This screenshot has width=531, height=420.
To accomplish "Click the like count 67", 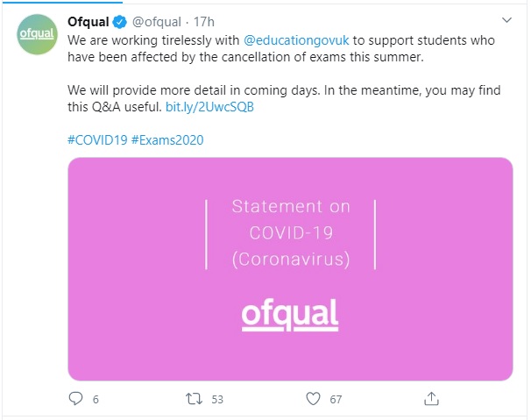I will [x=336, y=399].
